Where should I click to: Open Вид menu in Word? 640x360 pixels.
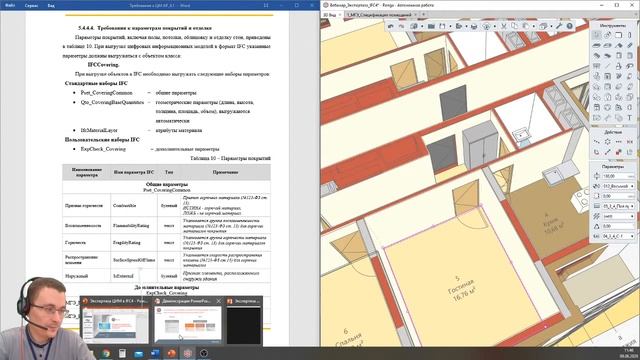[51, 6]
